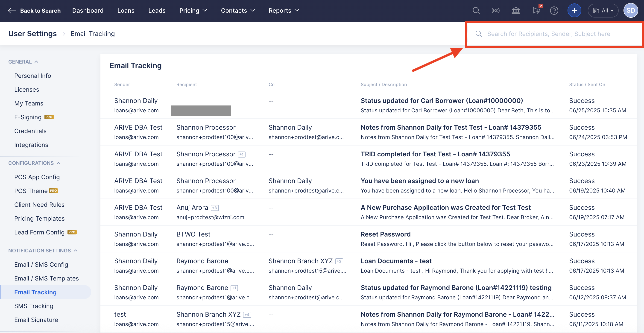Click the global search magnifier icon
The width and height of the screenshot is (644, 333).
[x=476, y=11]
